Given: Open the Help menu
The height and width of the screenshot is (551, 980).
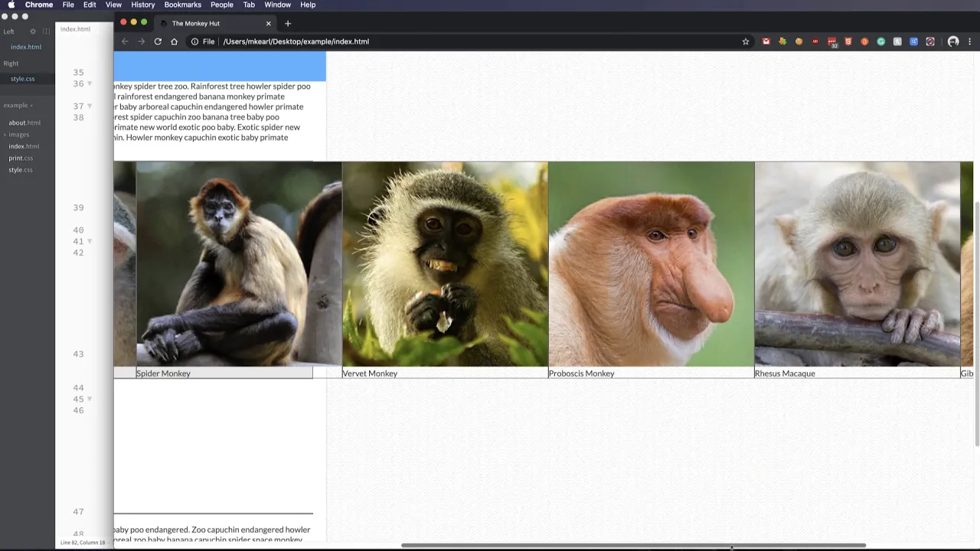Looking at the screenshot, I should [x=308, y=5].
